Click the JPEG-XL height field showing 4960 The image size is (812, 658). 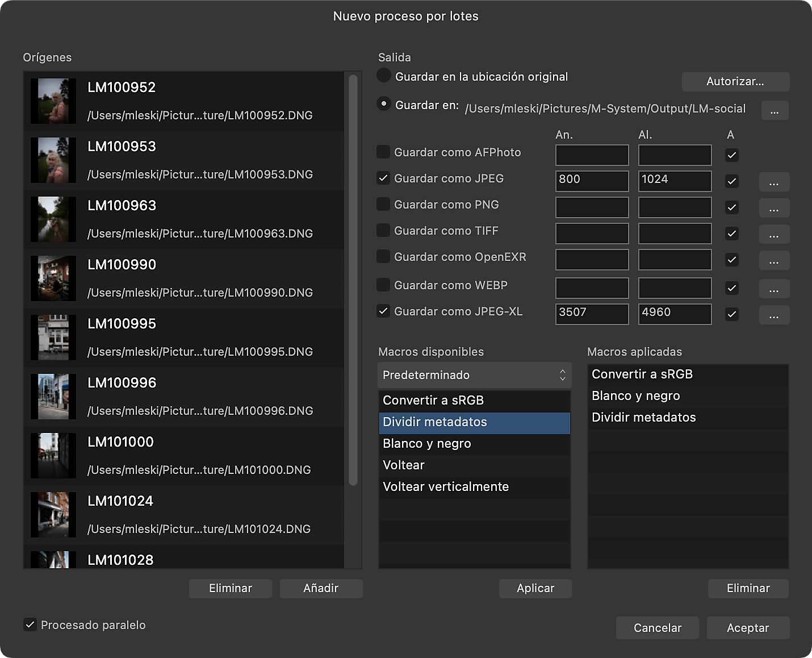[675, 314]
